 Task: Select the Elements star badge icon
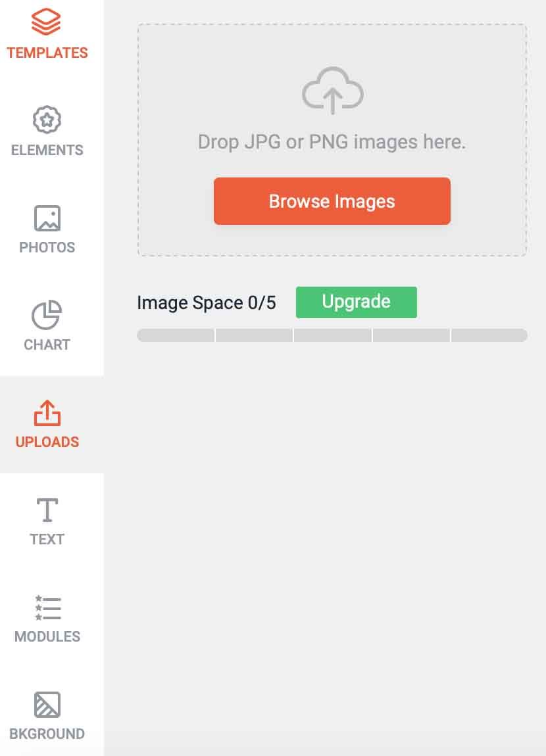pyautogui.click(x=47, y=120)
